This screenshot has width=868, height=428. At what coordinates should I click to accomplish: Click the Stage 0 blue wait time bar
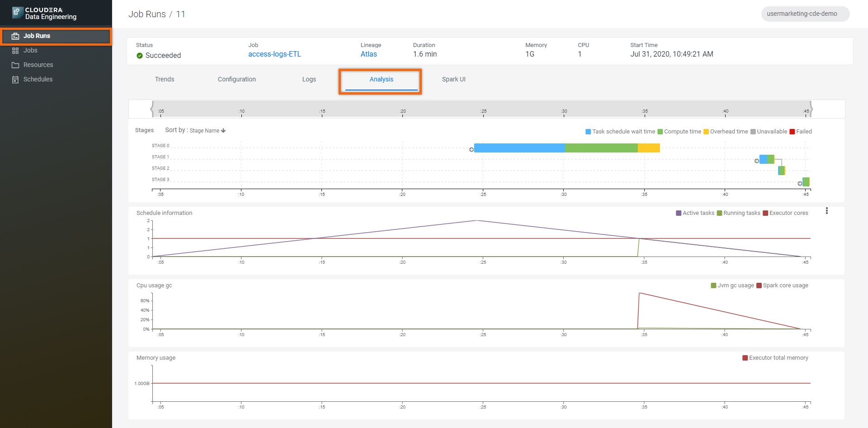[519, 148]
